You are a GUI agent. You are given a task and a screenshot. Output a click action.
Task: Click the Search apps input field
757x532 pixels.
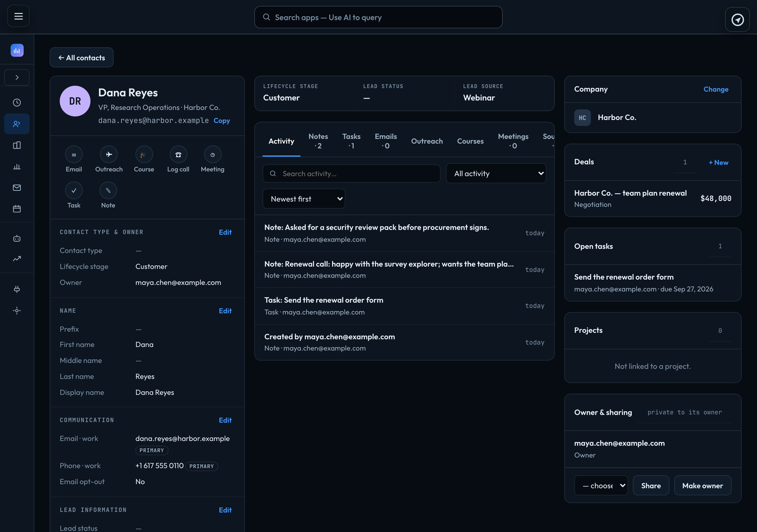(378, 17)
